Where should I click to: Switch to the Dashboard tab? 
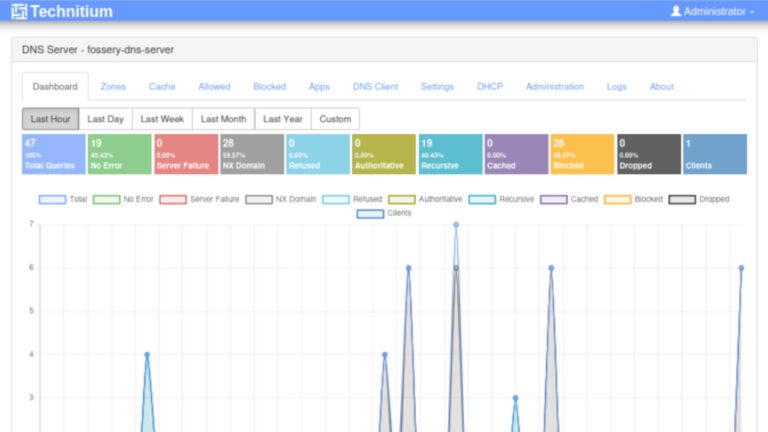pyautogui.click(x=55, y=87)
